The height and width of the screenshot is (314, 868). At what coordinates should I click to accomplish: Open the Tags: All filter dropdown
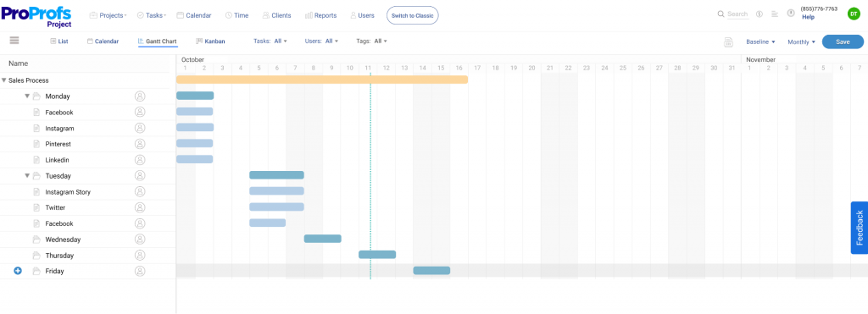[x=371, y=41]
